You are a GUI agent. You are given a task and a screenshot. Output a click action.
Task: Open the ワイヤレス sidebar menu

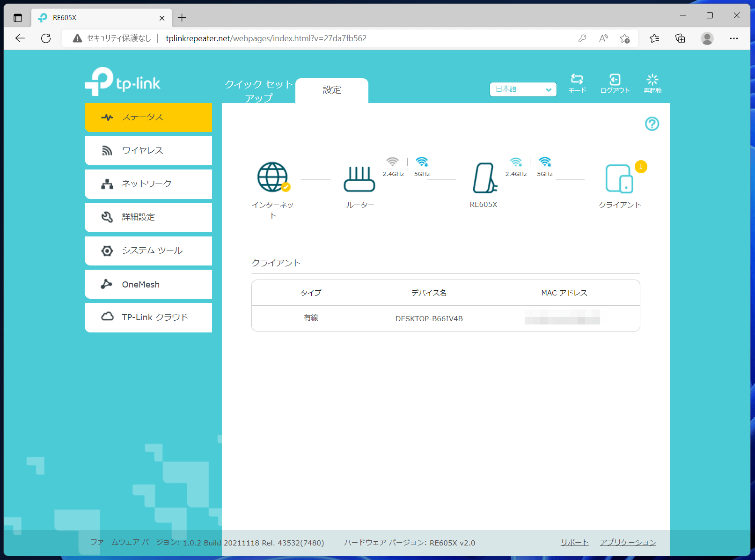[148, 150]
